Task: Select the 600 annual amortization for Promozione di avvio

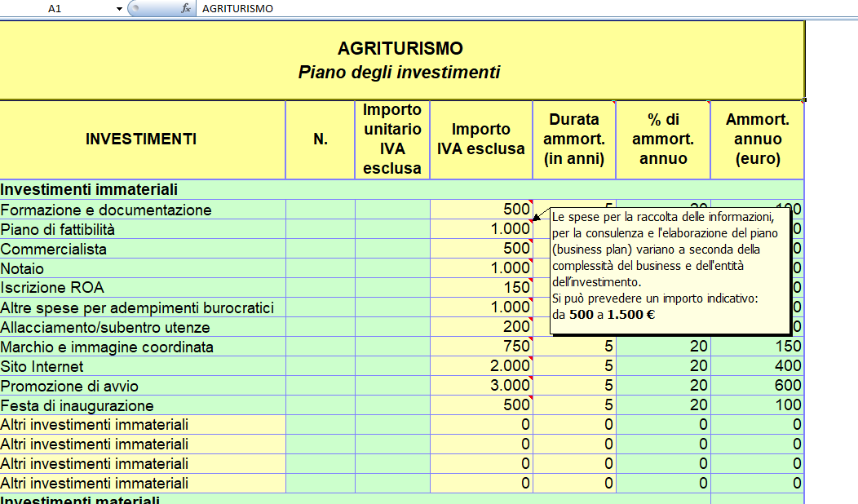Action: coord(758,386)
